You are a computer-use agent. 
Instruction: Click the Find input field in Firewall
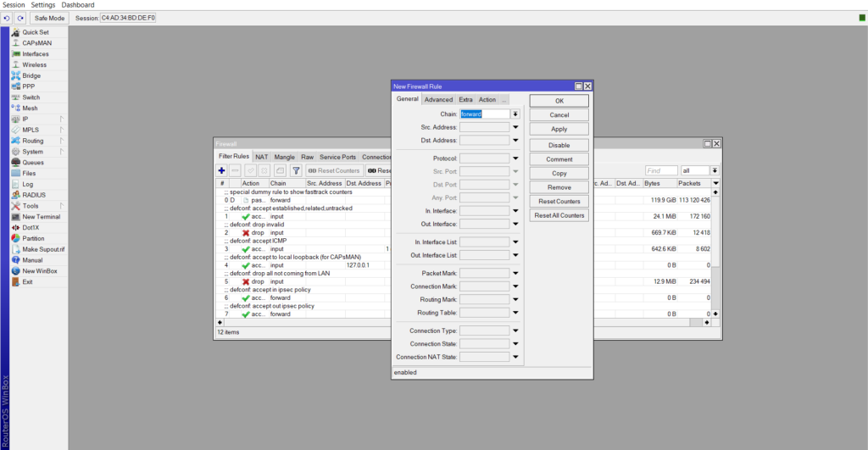(661, 170)
